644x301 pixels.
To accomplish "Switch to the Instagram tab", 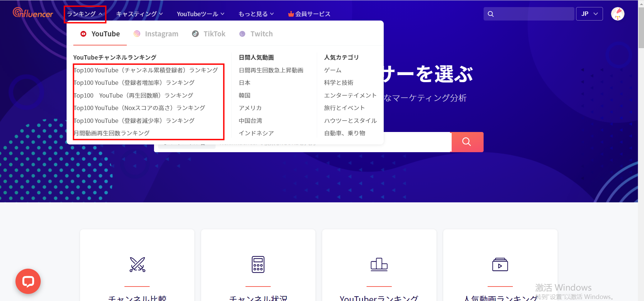I will 156,34.
